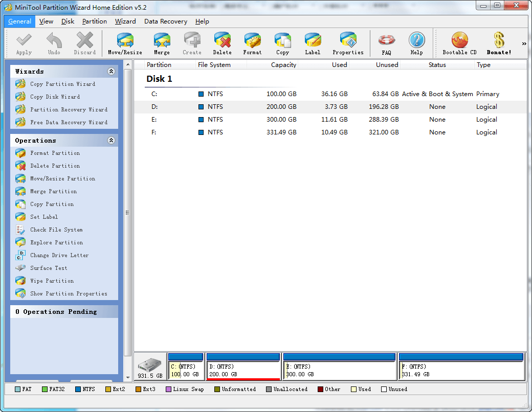Image resolution: width=532 pixels, height=412 pixels.
Task: Choose Format Partition operation
Action: click(55, 153)
